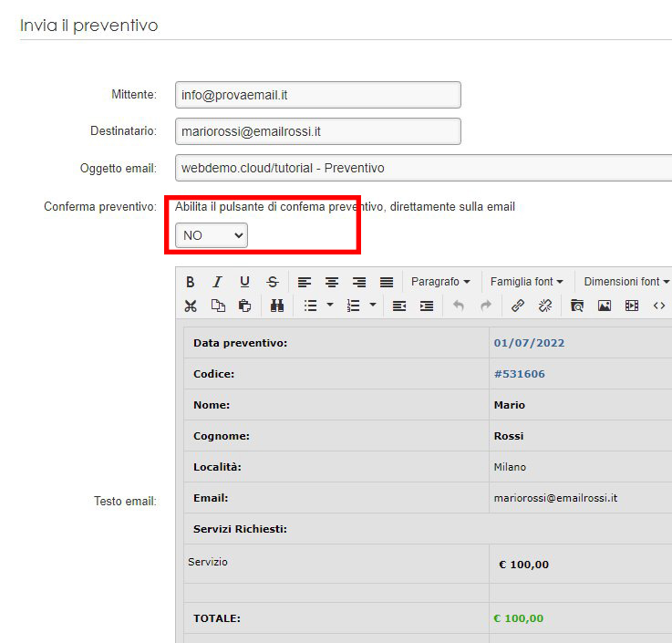Click the Testo email: field label
This screenshot has width=672, height=643.
125,501
